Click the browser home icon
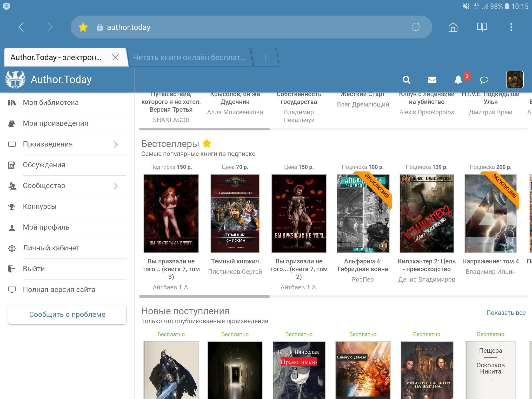 tap(453, 27)
